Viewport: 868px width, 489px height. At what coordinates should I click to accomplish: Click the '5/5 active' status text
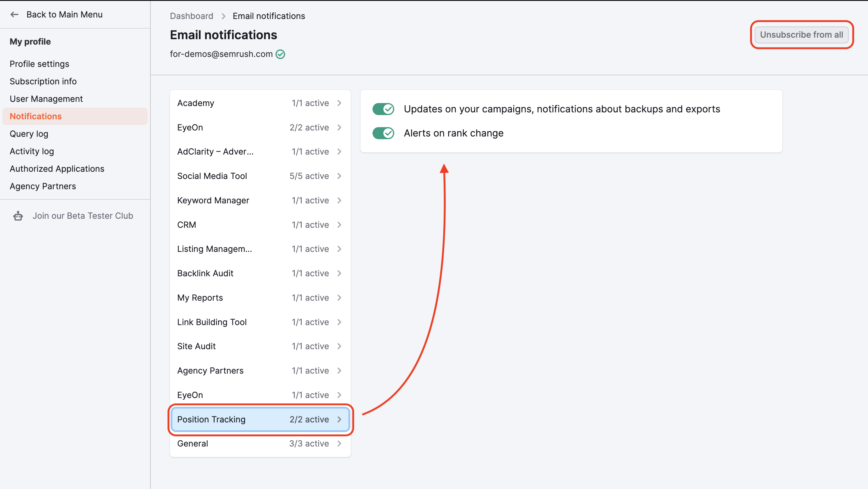309,176
